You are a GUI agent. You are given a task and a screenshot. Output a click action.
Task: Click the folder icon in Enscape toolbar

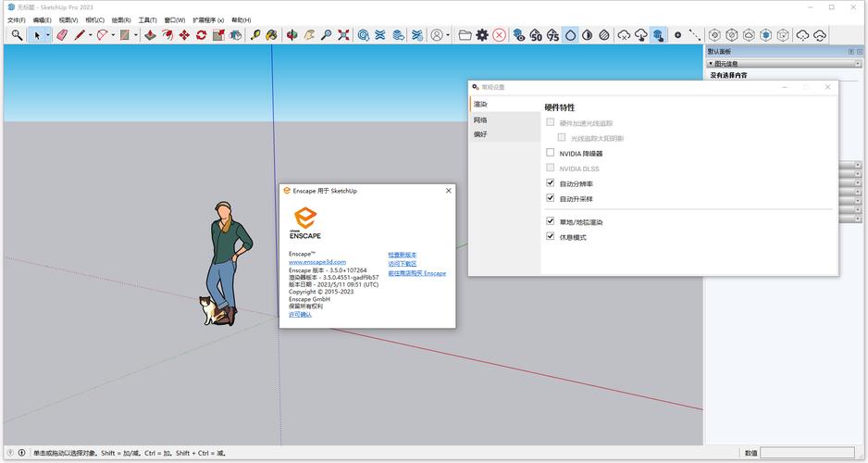465,35
